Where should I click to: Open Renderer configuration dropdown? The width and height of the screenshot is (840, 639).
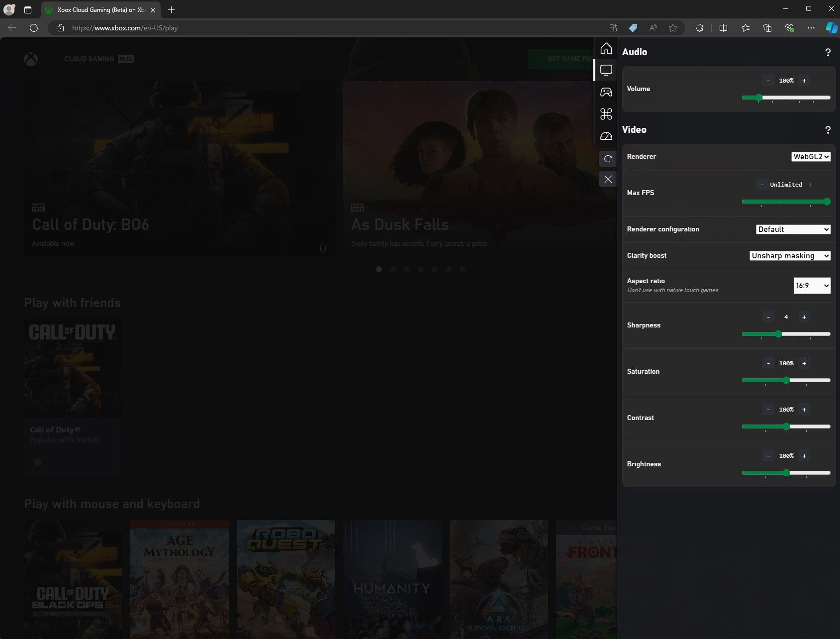pyautogui.click(x=794, y=229)
